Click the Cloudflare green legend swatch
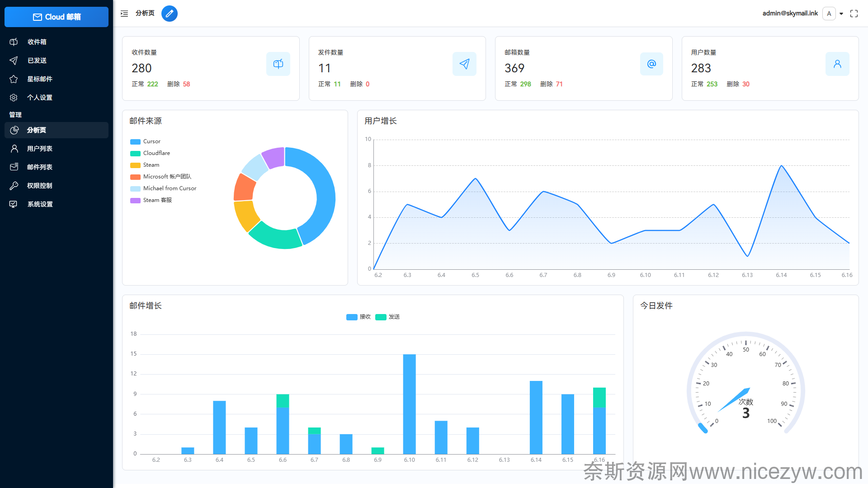 coord(135,154)
